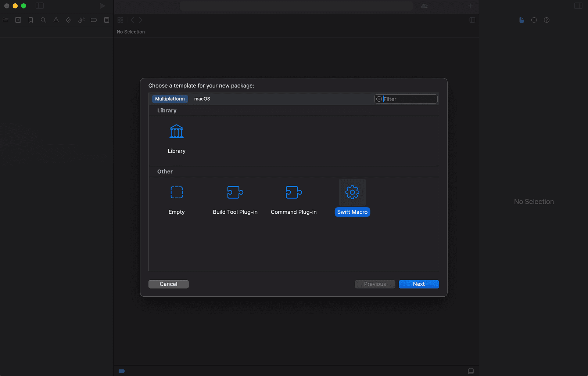
Task: Switch to the macOS tab
Action: coord(202,99)
